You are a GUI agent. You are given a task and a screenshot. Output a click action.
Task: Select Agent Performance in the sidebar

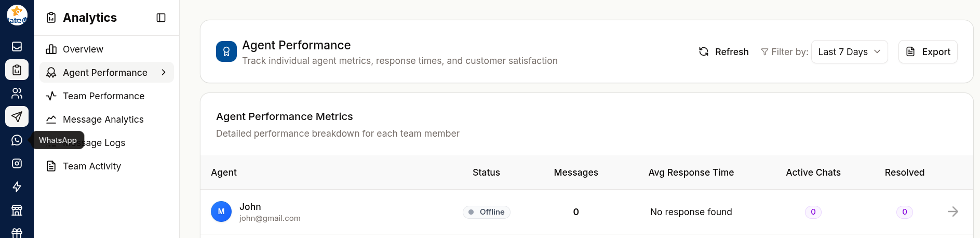106,72
